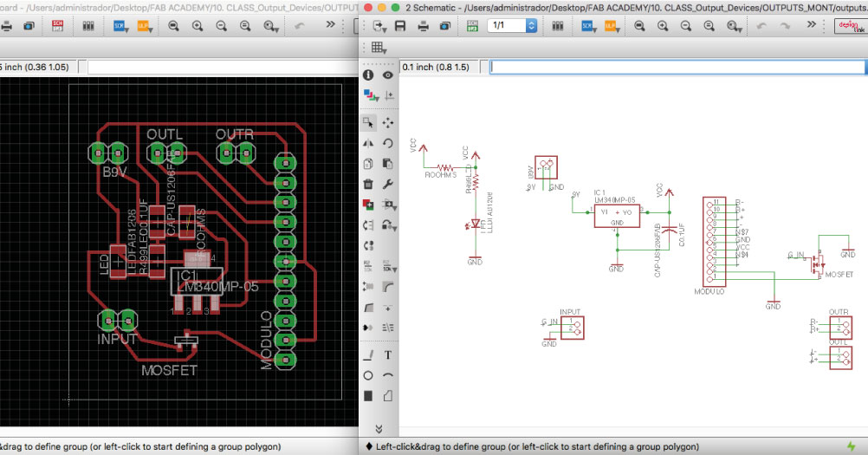Select the Info tool
Viewport: 868px width, 455px height.
click(368, 75)
